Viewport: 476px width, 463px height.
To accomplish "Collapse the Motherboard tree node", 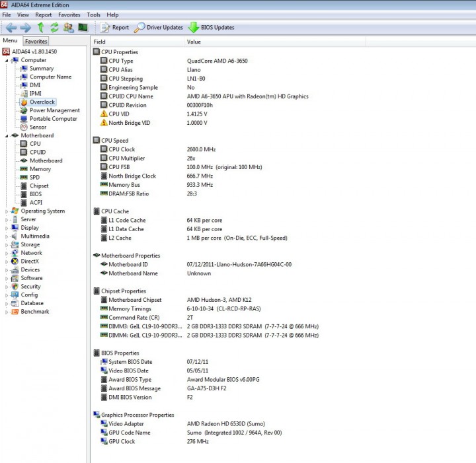I will tap(7, 136).
